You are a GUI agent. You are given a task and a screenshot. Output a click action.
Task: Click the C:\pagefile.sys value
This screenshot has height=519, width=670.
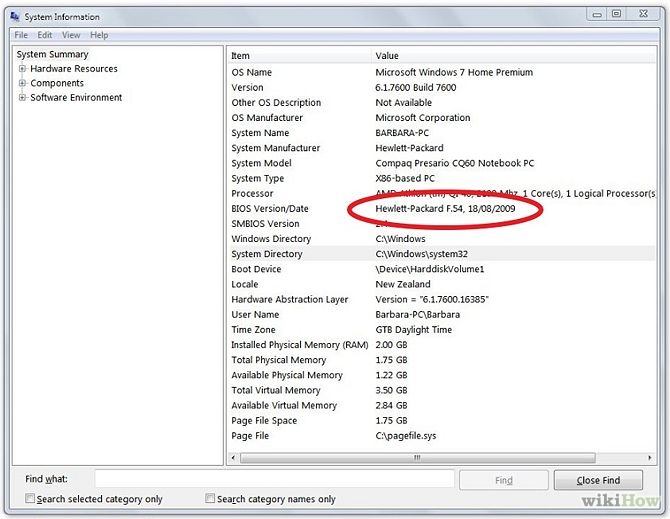[x=406, y=436]
